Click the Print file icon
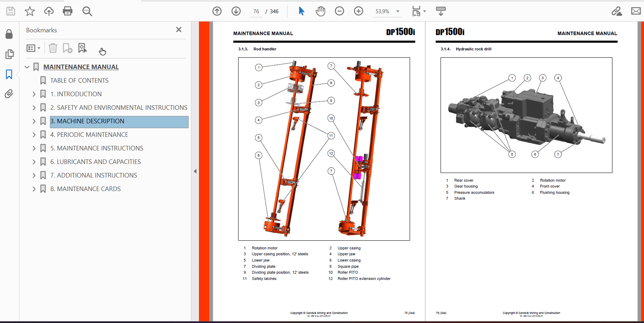 coord(67,11)
